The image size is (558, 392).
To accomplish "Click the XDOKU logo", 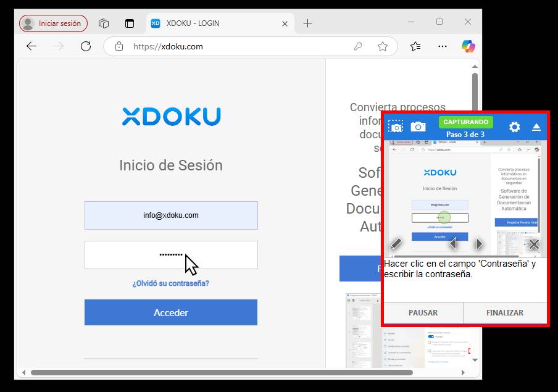I will click(171, 117).
